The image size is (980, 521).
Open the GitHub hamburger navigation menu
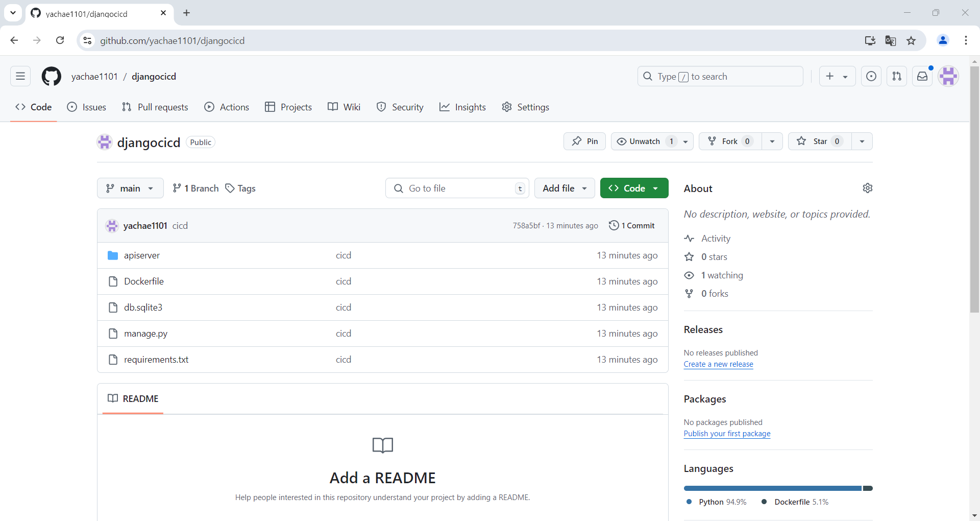coord(20,76)
